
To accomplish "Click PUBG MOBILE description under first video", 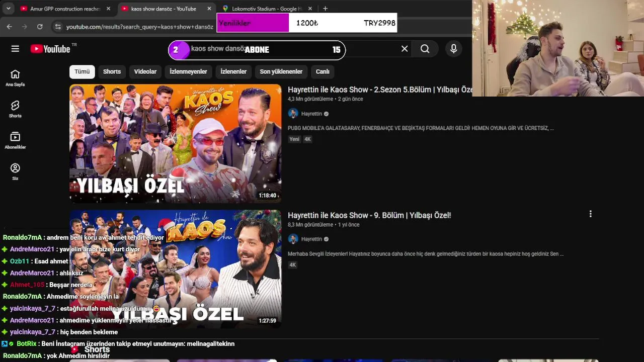I will point(421,128).
